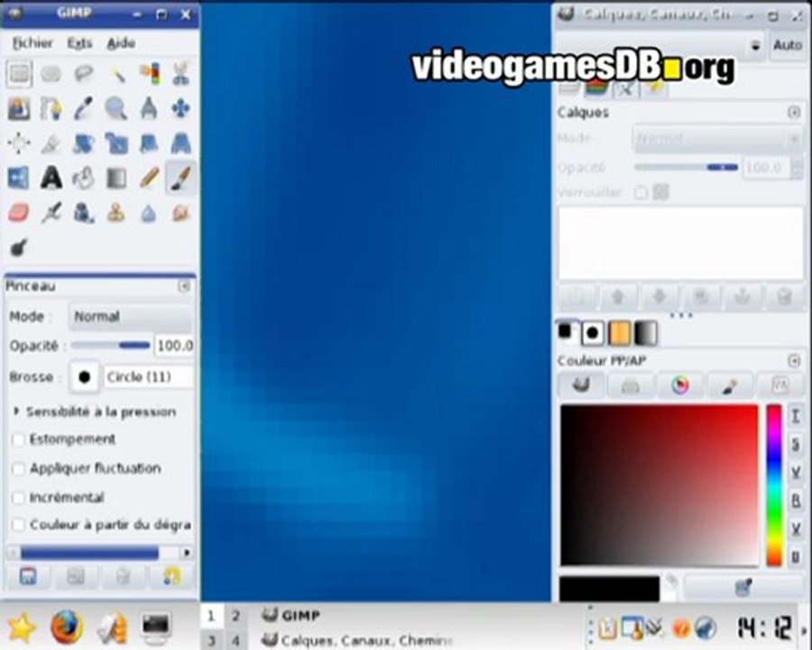Select the Select by Color tool
812x650 pixels.
click(149, 74)
